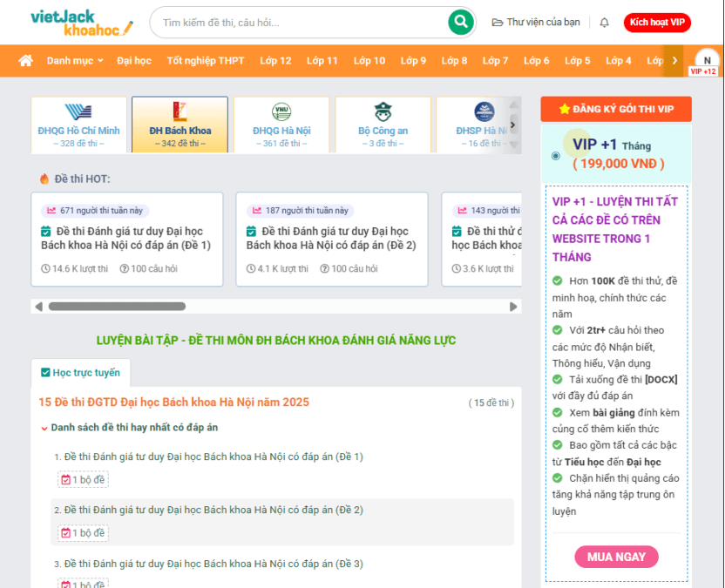
Task: Go to home via house icon
Action: 26,61
